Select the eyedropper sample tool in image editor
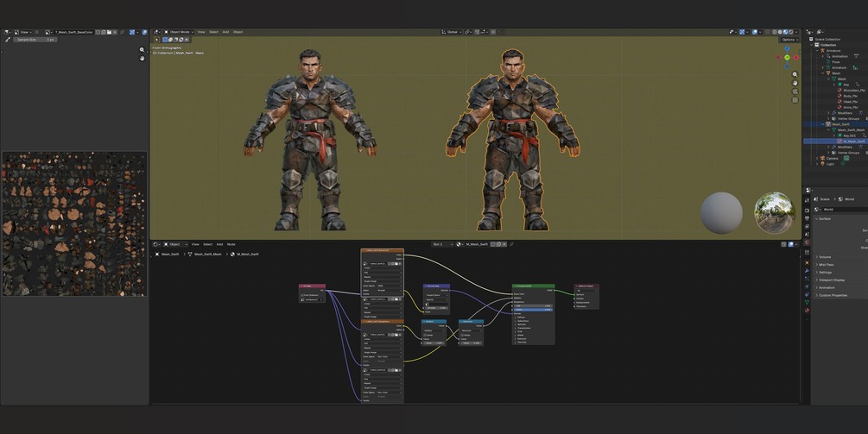Screen dimensions: 868x434 (x=8, y=40)
